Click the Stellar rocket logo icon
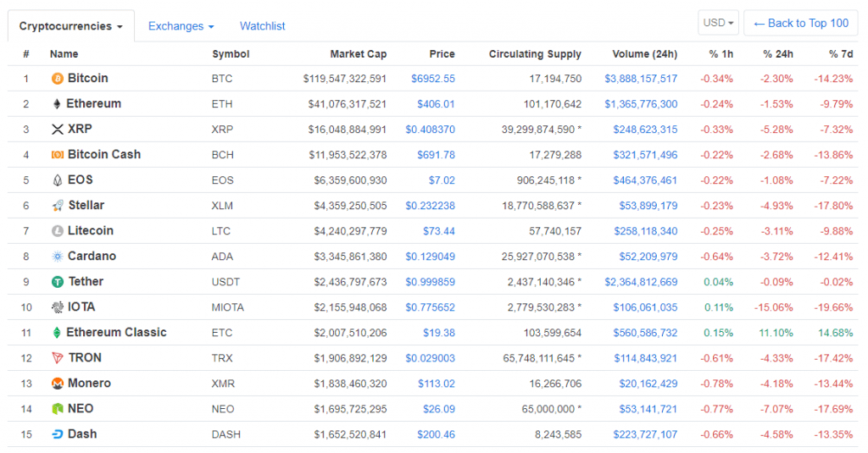868x453 pixels. [x=58, y=206]
